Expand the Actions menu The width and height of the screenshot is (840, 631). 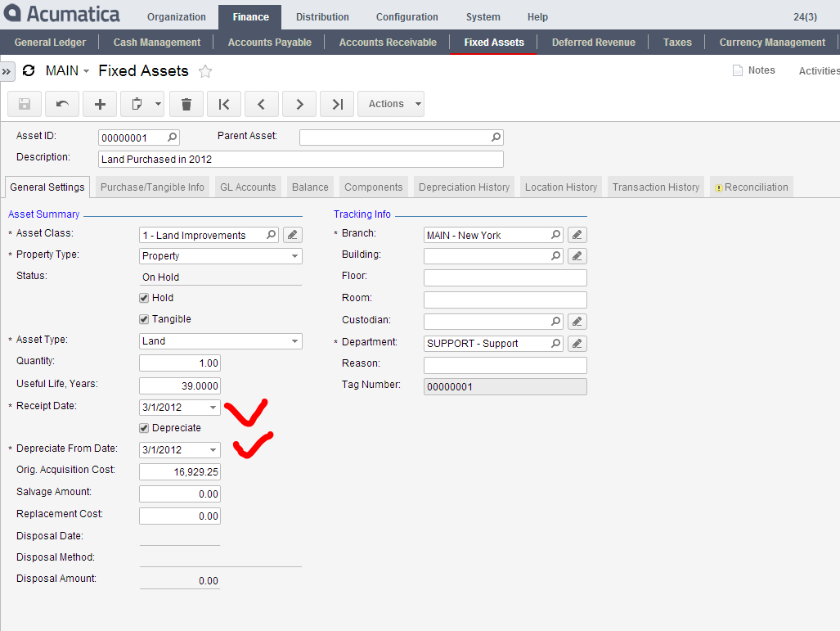pyautogui.click(x=390, y=104)
